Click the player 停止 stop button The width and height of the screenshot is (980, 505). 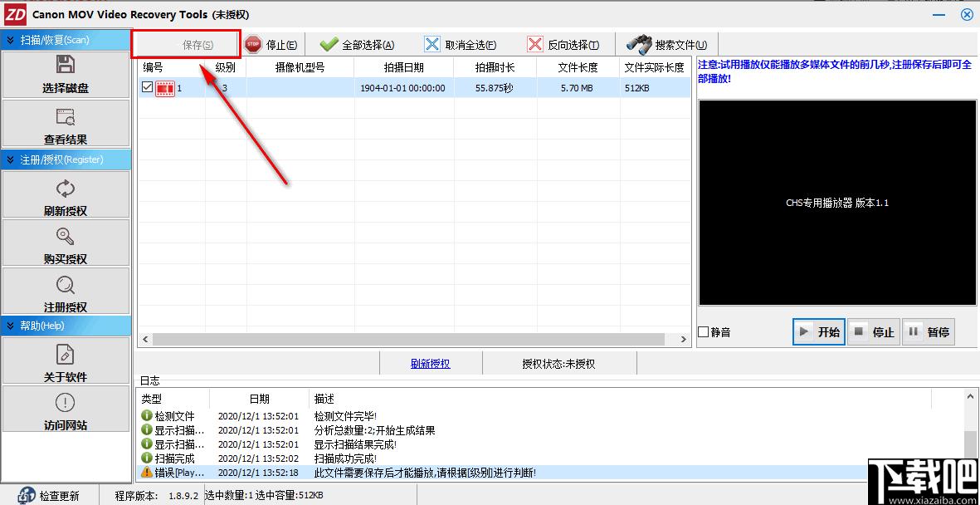(873, 331)
